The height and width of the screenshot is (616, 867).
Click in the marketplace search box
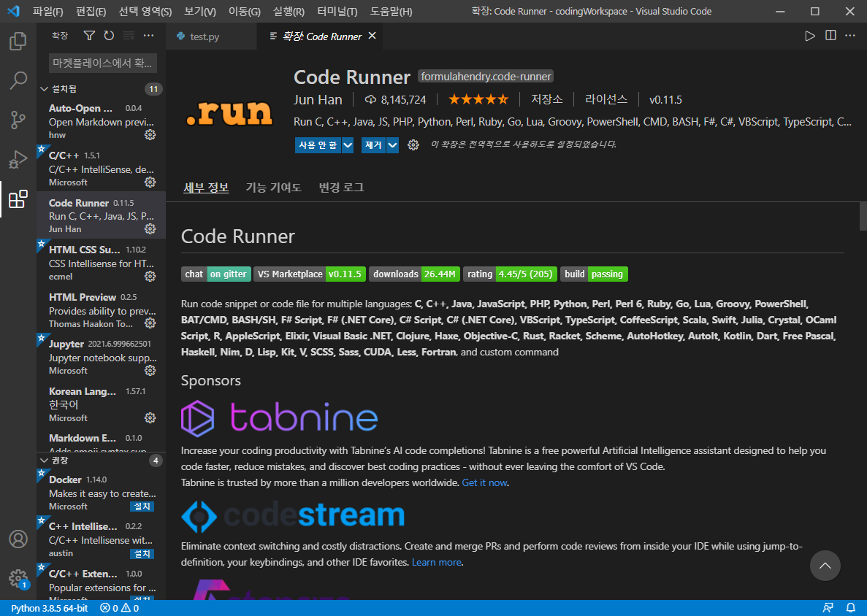click(103, 63)
